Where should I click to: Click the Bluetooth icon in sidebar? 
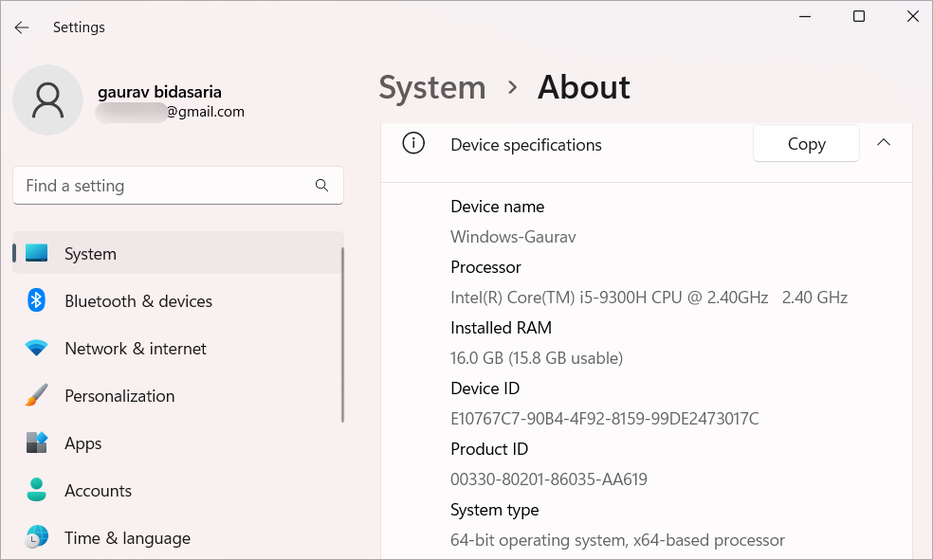(36, 300)
